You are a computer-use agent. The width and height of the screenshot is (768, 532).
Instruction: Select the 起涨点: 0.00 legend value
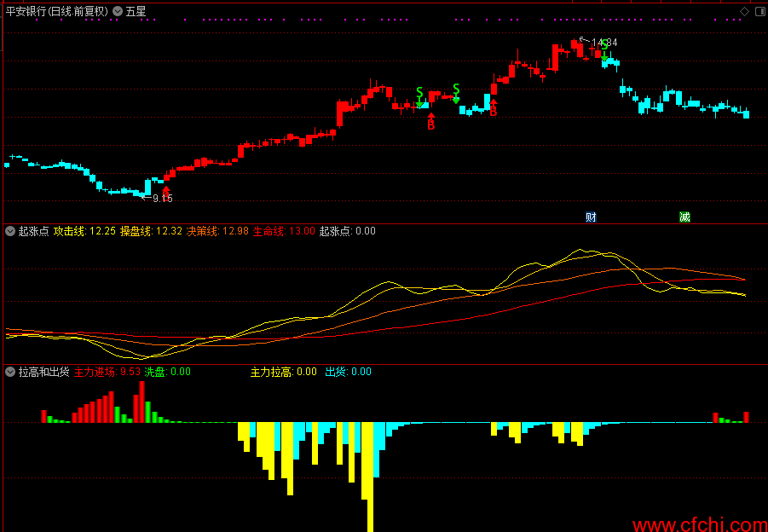tap(347, 232)
